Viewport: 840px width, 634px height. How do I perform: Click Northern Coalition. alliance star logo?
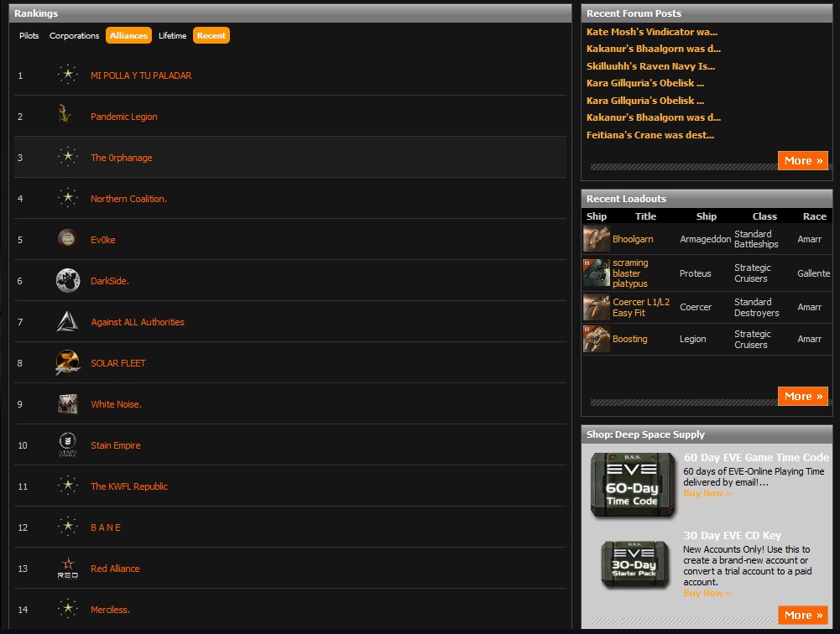(x=68, y=198)
